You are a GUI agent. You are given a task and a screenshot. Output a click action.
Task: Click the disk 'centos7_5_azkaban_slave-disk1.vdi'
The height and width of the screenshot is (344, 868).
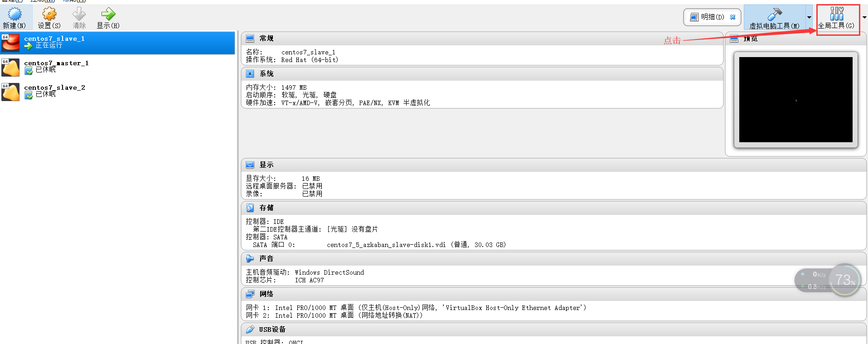(386, 245)
